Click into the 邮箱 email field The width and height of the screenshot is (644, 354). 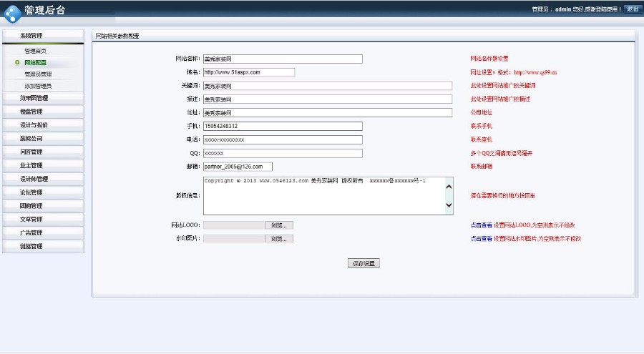point(238,167)
